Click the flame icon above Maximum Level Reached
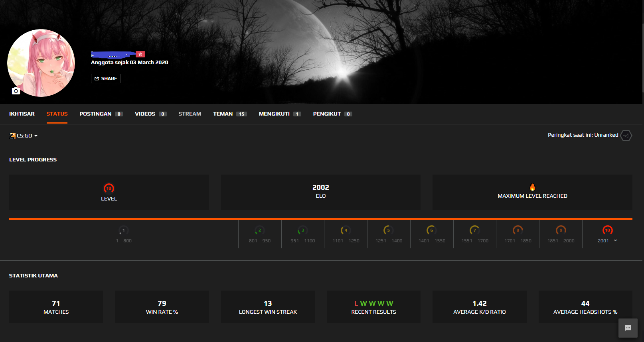Viewport: 644px width, 342px height. (532, 187)
